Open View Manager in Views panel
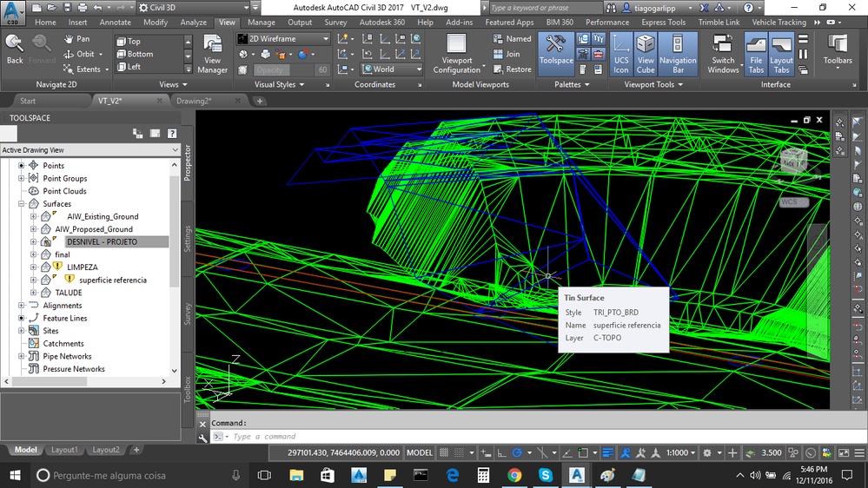 (x=213, y=54)
